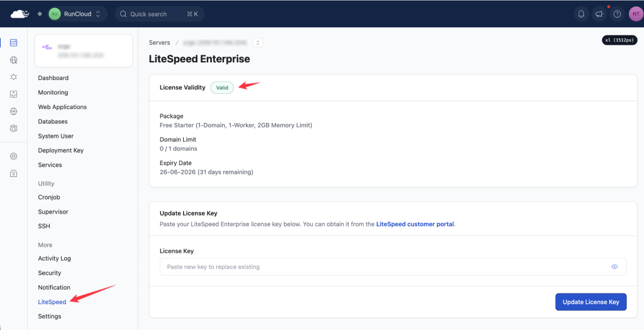Open Settings at the bottom of server menu

coord(50,316)
